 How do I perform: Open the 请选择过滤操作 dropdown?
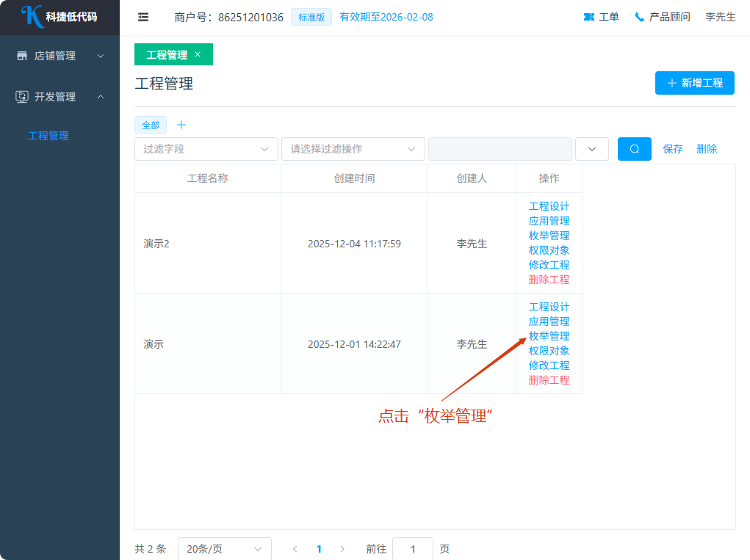(353, 149)
